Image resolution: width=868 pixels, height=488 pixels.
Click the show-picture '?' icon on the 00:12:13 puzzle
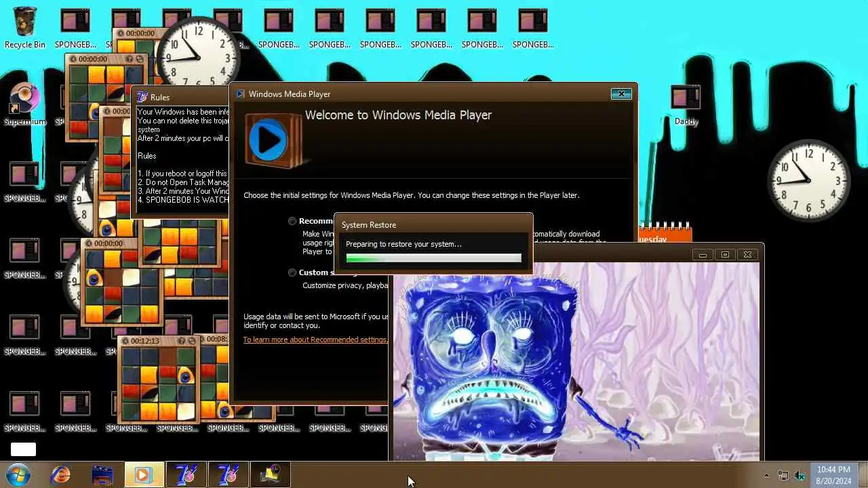(x=182, y=341)
